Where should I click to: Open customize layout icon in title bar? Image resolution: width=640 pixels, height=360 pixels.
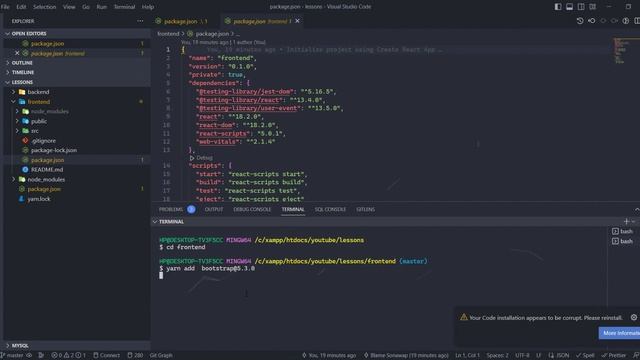tap(592, 7)
